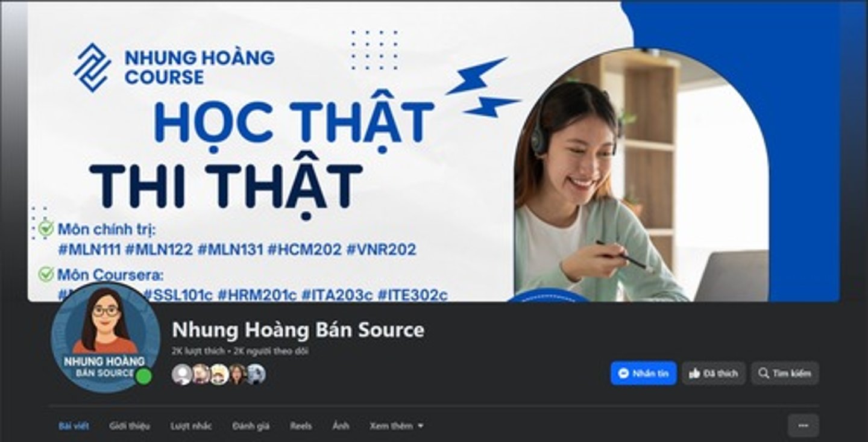
Task: Click the thumbs-up icon on Đã thích
Action: coord(694,373)
